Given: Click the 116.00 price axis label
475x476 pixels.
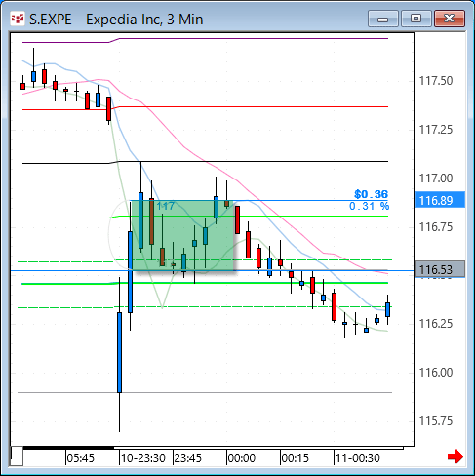Looking at the screenshot, I should click(x=436, y=373).
